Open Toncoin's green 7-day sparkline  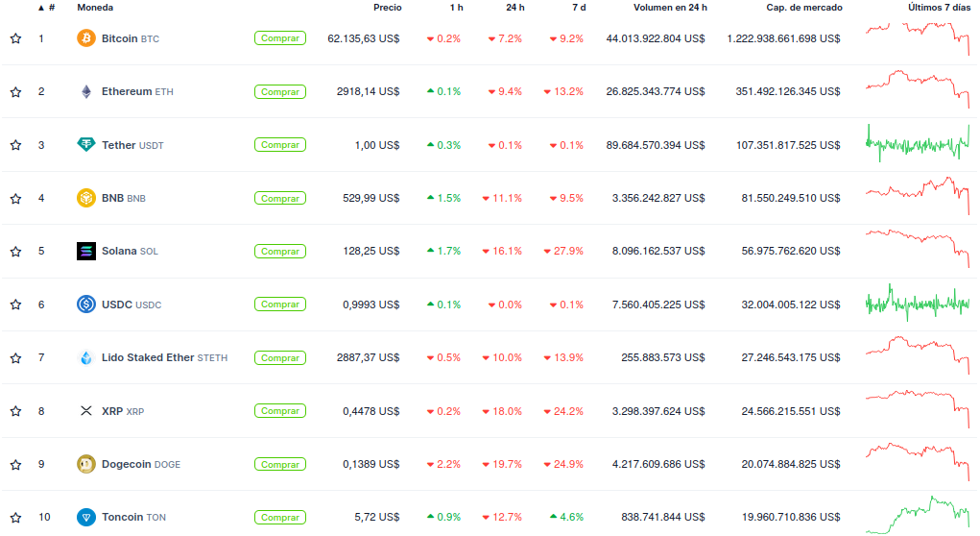click(918, 515)
